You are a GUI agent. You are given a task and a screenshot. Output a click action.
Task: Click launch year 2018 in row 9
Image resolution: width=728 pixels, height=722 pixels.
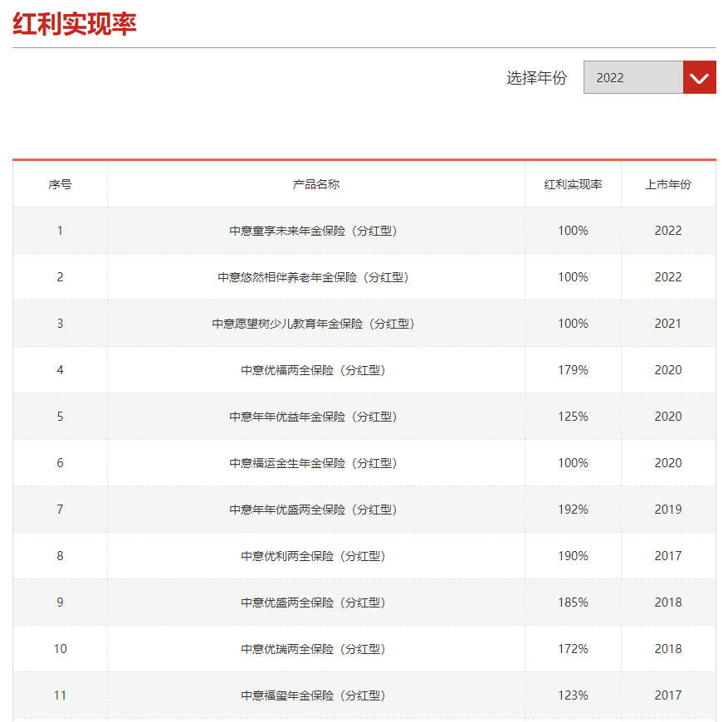[668, 602]
